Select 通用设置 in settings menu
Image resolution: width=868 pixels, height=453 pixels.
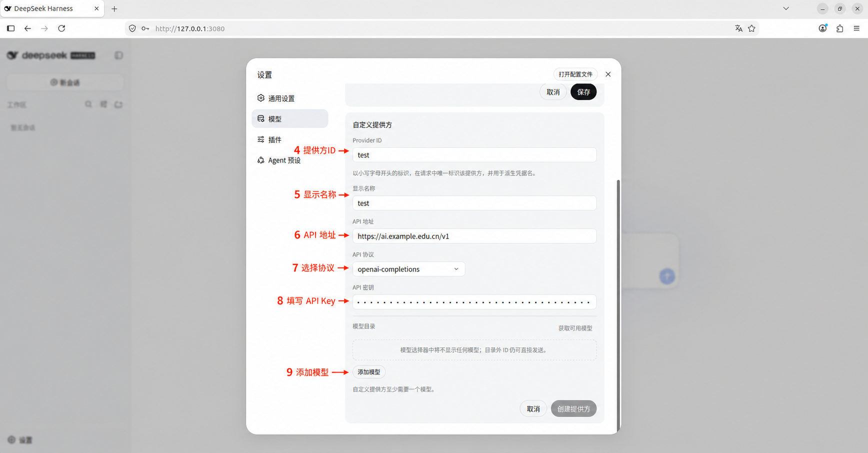click(x=290, y=98)
